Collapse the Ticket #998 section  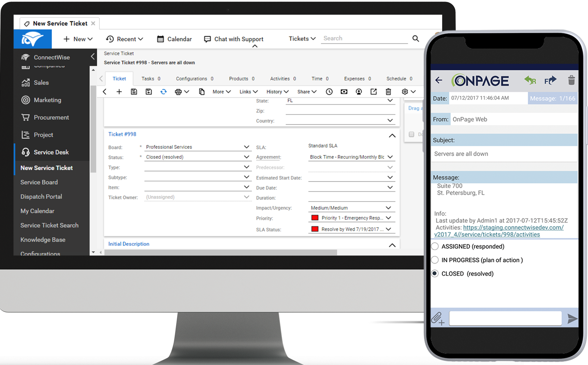tap(392, 136)
